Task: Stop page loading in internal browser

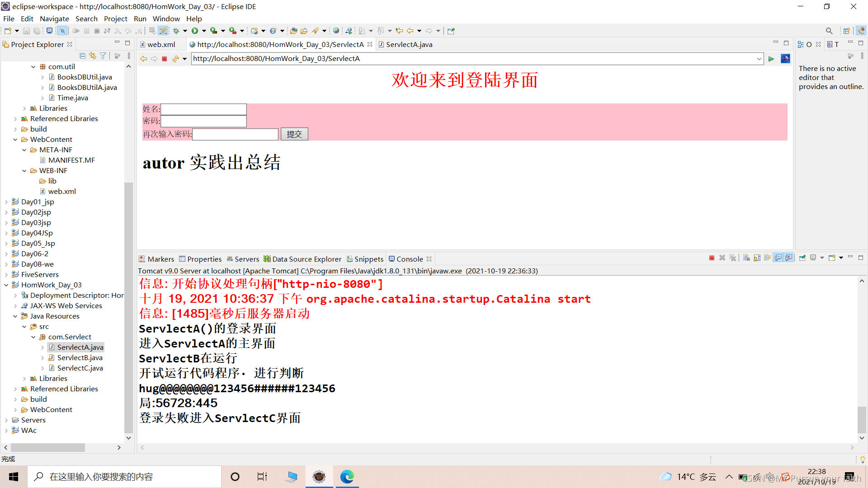Action: (x=165, y=59)
